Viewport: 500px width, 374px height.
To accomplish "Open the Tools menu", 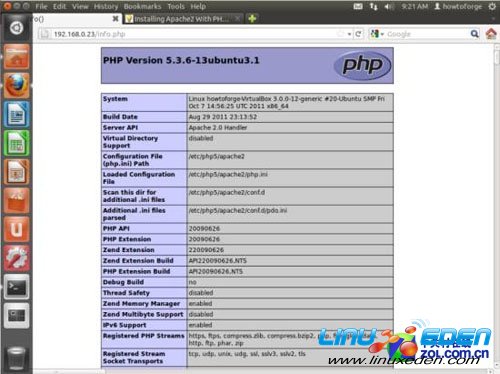I will 176,6.
